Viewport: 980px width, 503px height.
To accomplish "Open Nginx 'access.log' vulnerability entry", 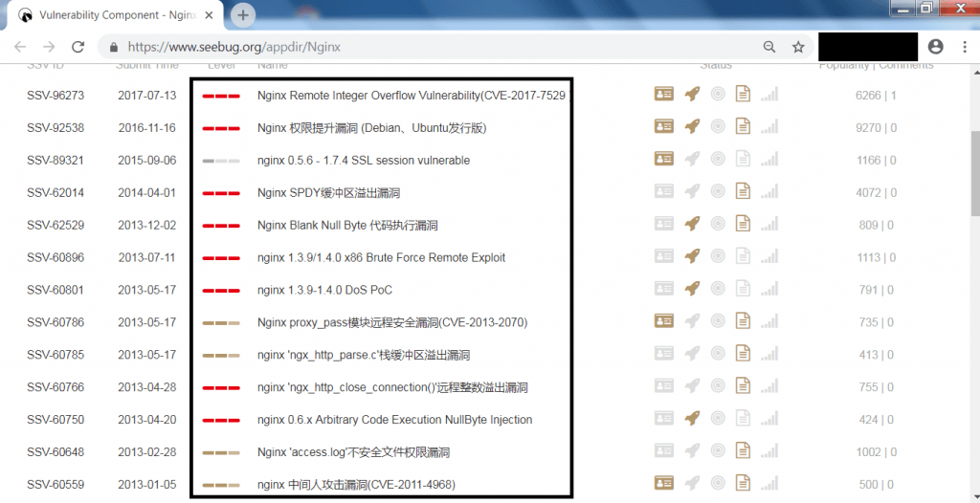I will pos(353,452).
